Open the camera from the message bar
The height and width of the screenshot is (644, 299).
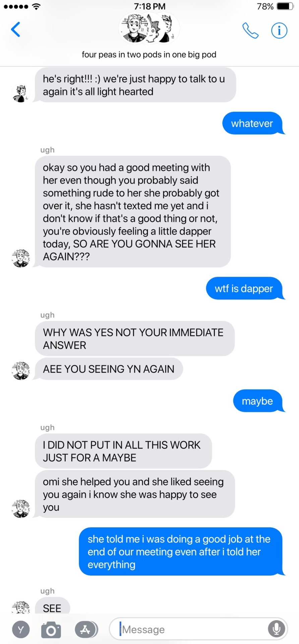click(x=51, y=630)
